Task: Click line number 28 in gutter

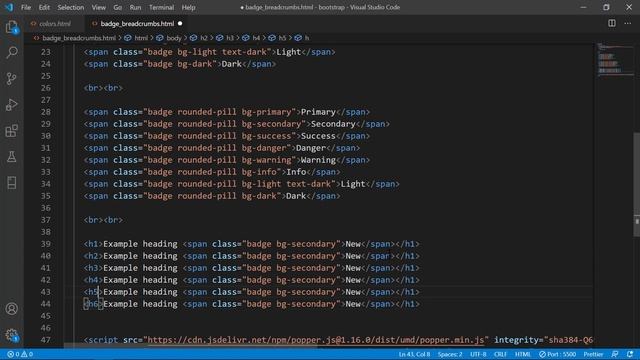Action: coord(46,112)
